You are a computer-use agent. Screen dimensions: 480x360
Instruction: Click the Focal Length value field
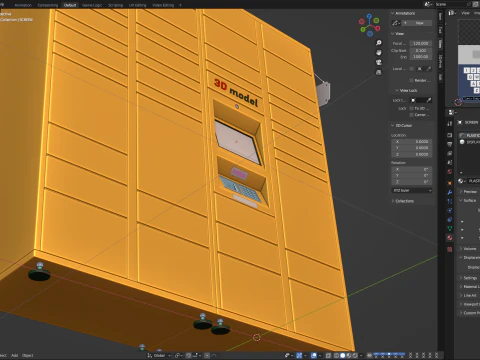click(x=421, y=43)
